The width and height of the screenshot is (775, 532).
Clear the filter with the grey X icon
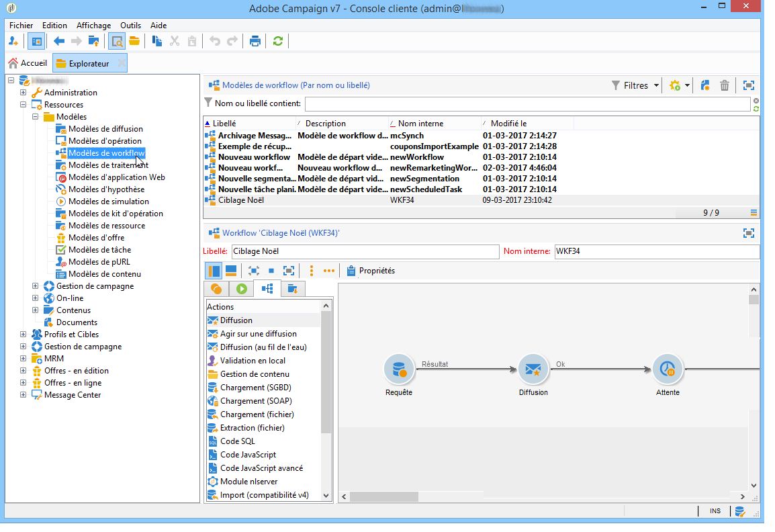[756, 101]
